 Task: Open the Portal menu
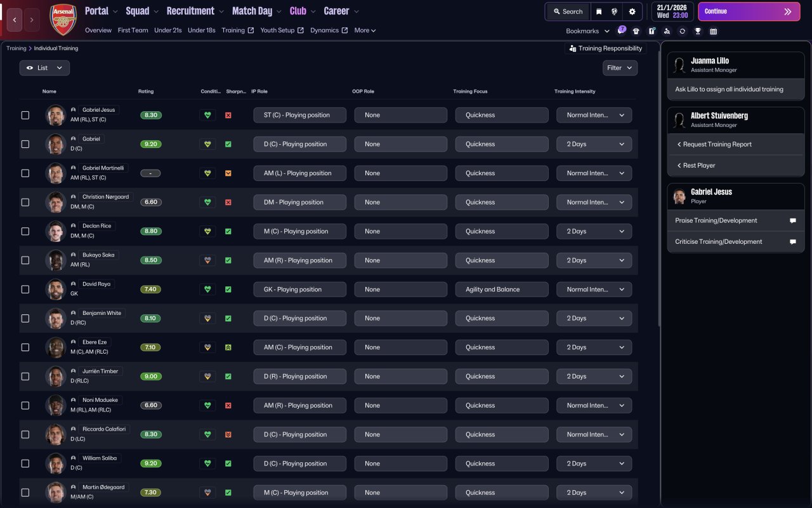click(101, 11)
